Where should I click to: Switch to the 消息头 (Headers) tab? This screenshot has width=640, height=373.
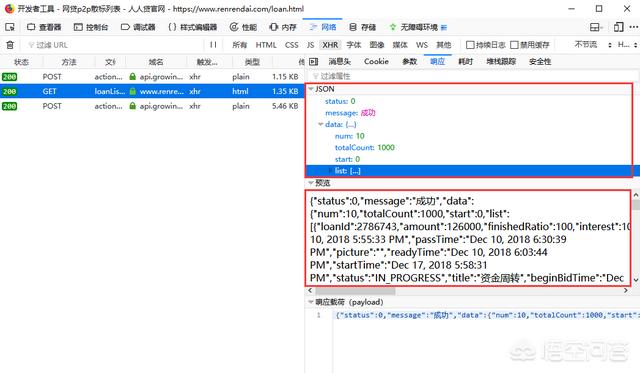[x=340, y=62]
